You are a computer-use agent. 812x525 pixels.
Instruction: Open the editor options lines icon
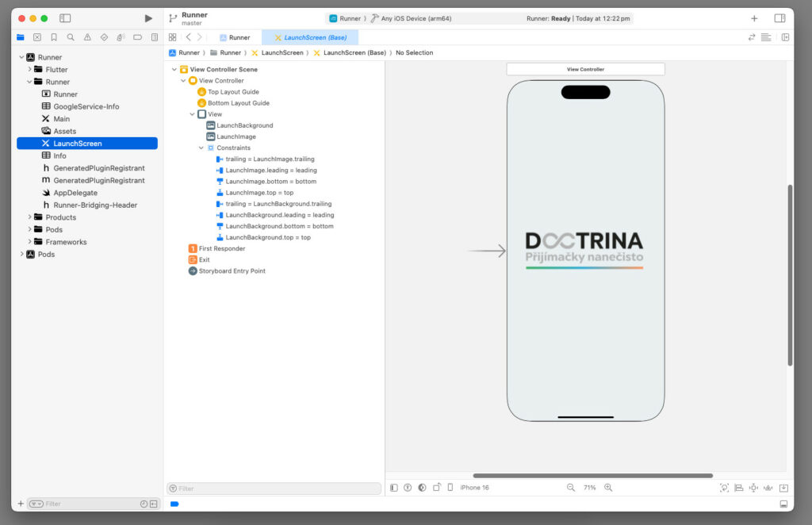(x=766, y=37)
